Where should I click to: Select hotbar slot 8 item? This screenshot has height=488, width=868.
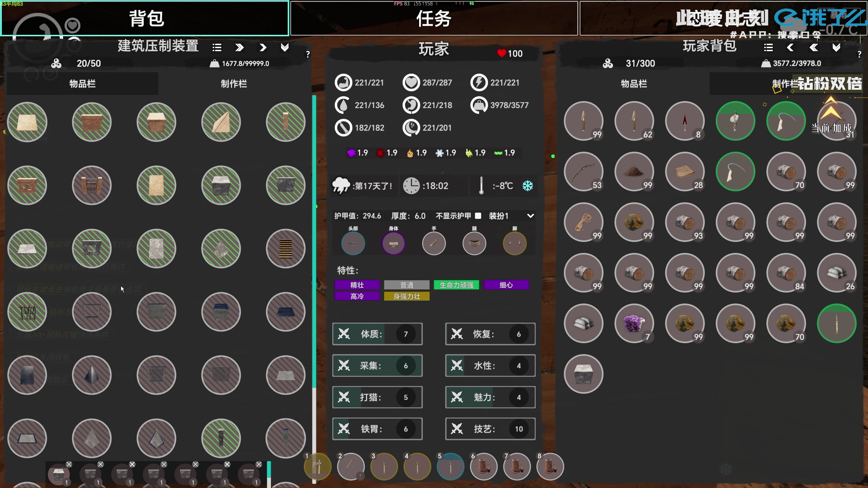click(x=550, y=467)
